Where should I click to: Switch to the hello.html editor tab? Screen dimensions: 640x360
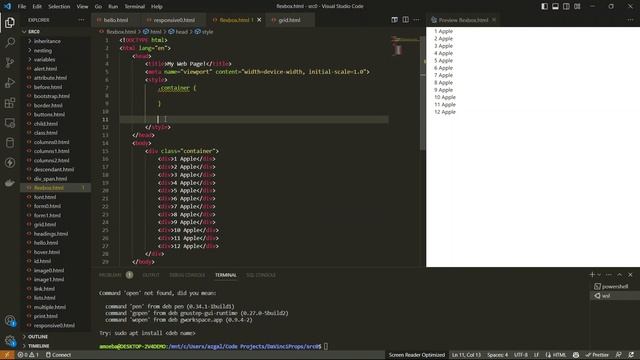115,20
